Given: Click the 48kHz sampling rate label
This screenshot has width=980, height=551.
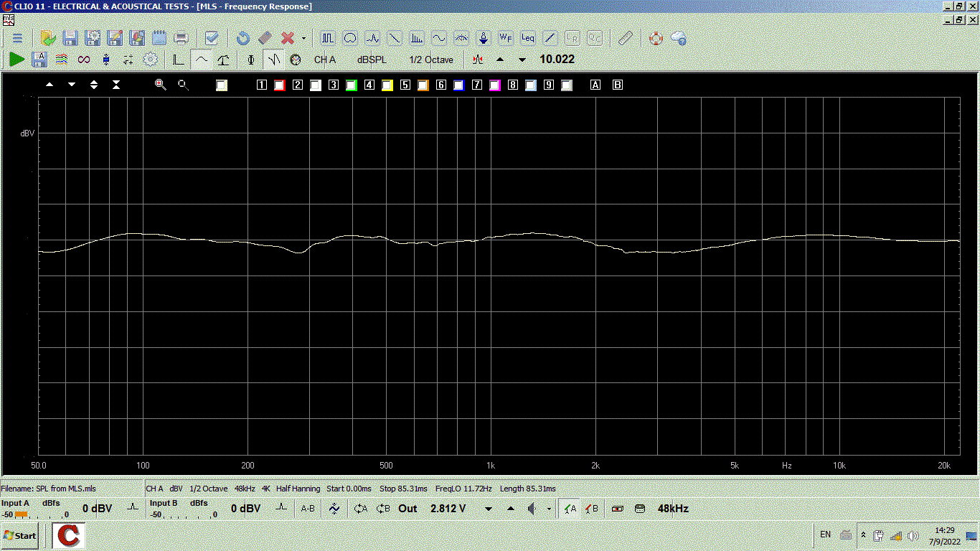Looking at the screenshot, I should [x=673, y=509].
